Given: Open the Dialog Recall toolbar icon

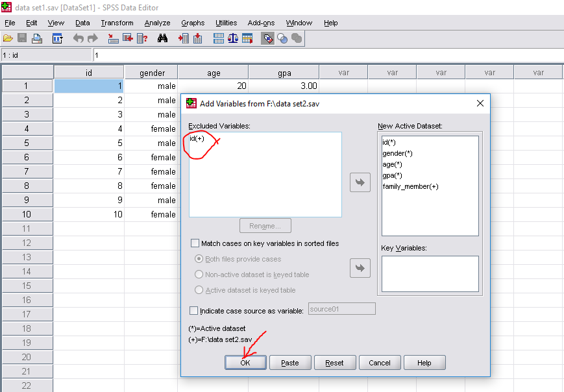Looking at the screenshot, I should click(57, 38).
